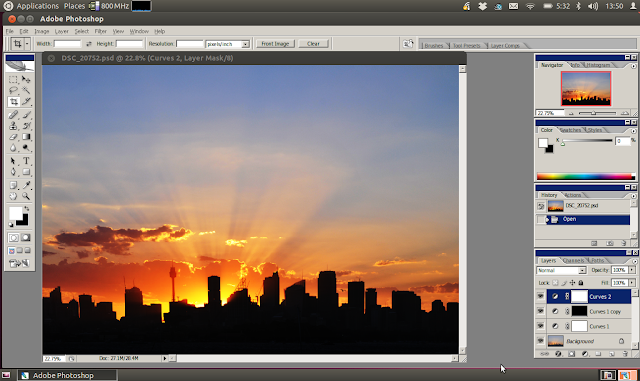Switch to the Channels tab
Viewport: 640px width, 381px height.
[x=573, y=261]
